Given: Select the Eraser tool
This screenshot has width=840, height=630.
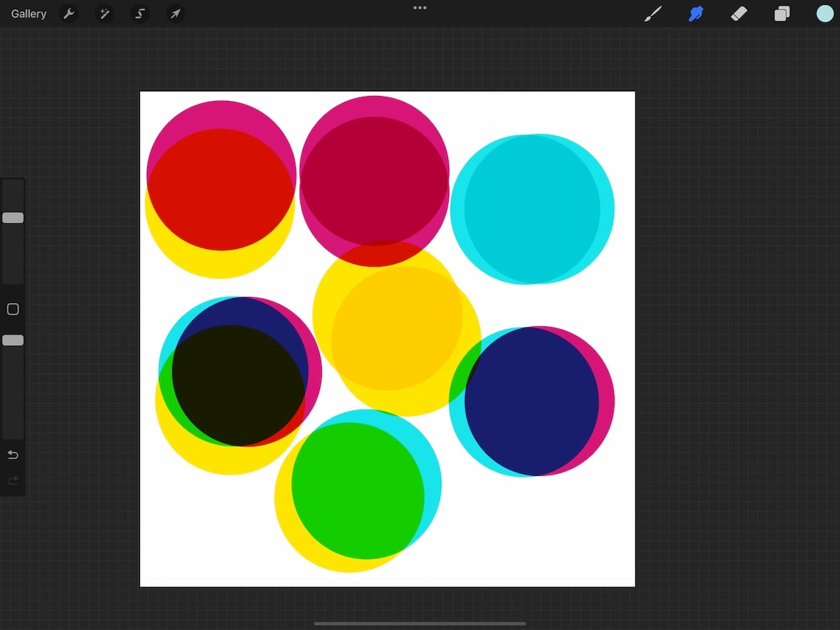Looking at the screenshot, I should click(738, 13).
